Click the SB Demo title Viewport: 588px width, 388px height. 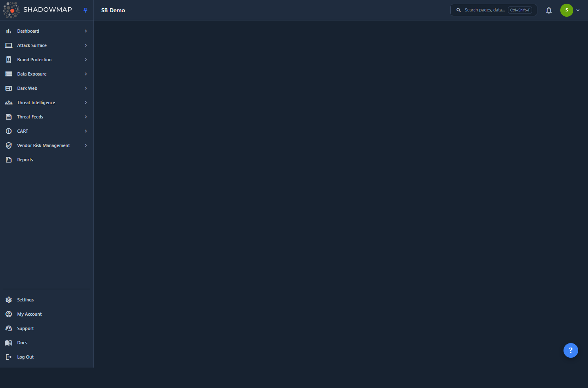[113, 10]
